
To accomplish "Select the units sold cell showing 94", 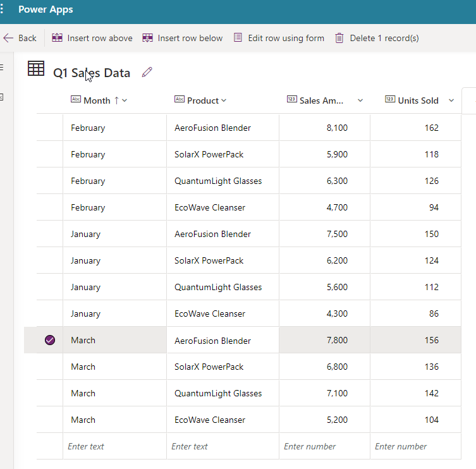I will coord(415,207).
